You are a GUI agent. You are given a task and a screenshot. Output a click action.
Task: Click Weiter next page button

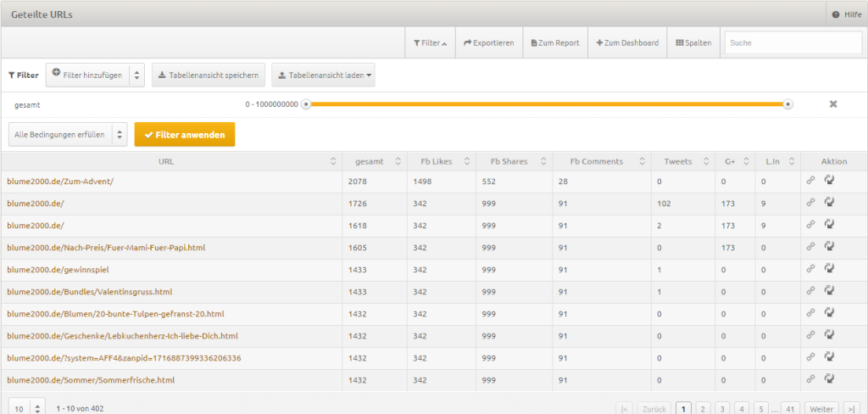(821, 409)
